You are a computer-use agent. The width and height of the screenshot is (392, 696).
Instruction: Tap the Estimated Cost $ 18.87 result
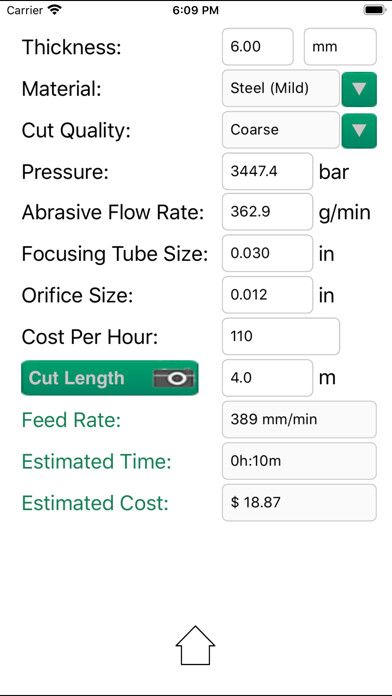299,502
